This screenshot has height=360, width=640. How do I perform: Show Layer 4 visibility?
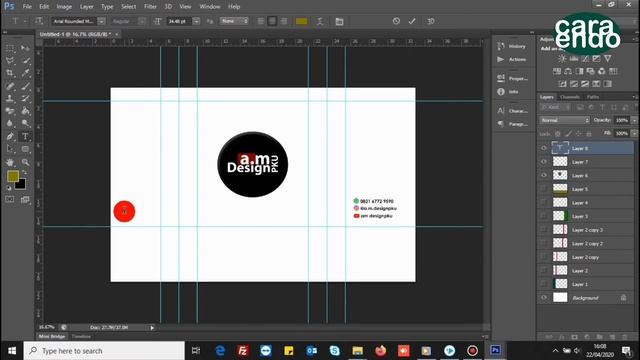(544, 202)
